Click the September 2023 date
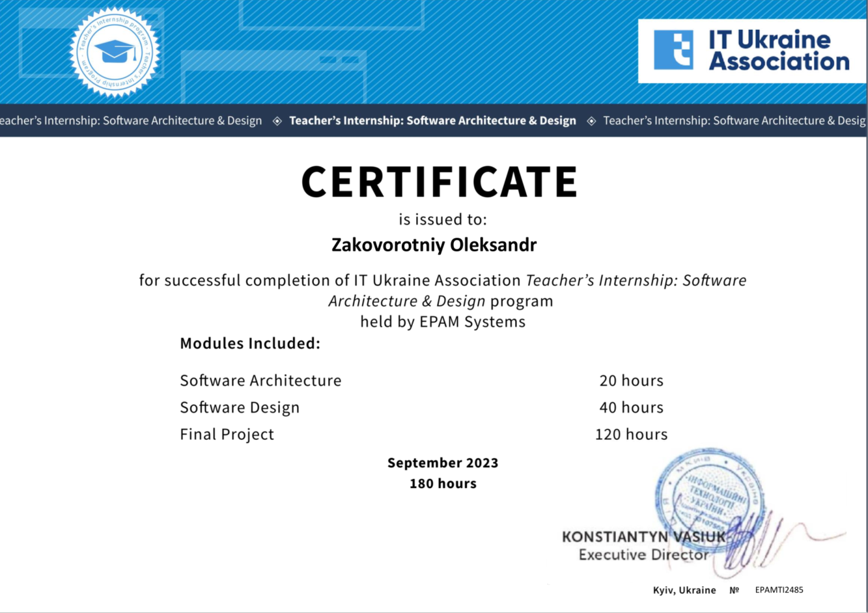This screenshot has height=613, width=868. (443, 463)
